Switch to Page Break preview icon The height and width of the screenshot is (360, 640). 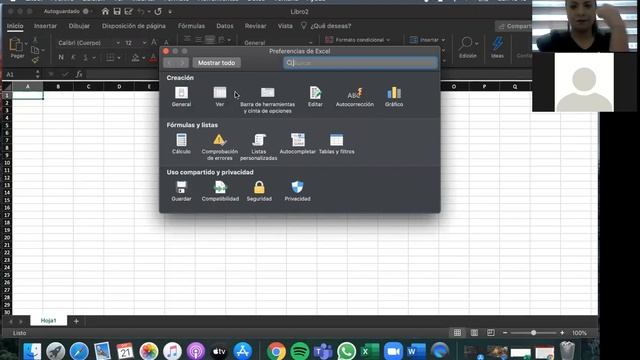coord(491,333)
